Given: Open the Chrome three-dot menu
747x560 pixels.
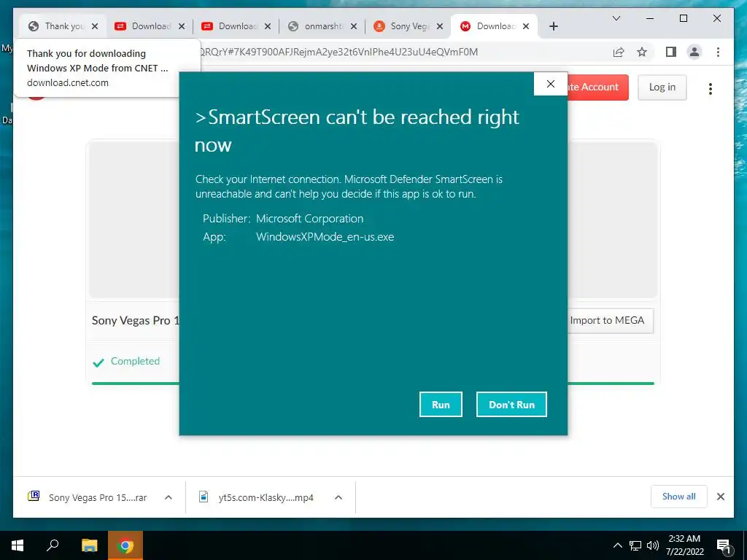Looking at the screenshot, I should [x=718, y=52].
